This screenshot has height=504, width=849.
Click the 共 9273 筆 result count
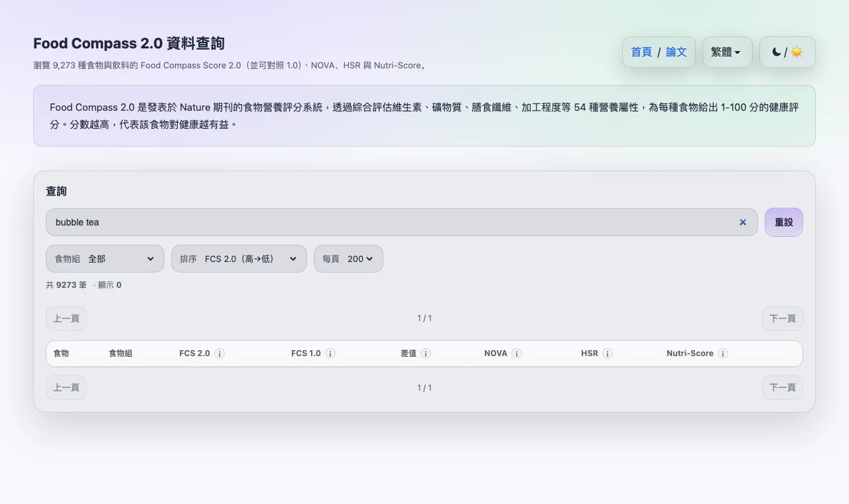(66, 285)
